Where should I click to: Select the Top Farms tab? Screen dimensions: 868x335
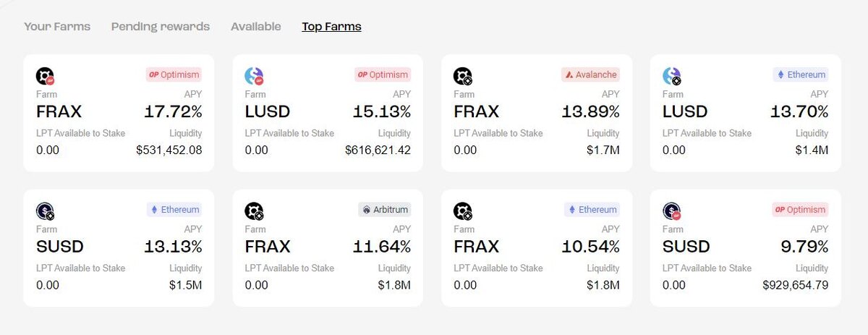(331, 27)
